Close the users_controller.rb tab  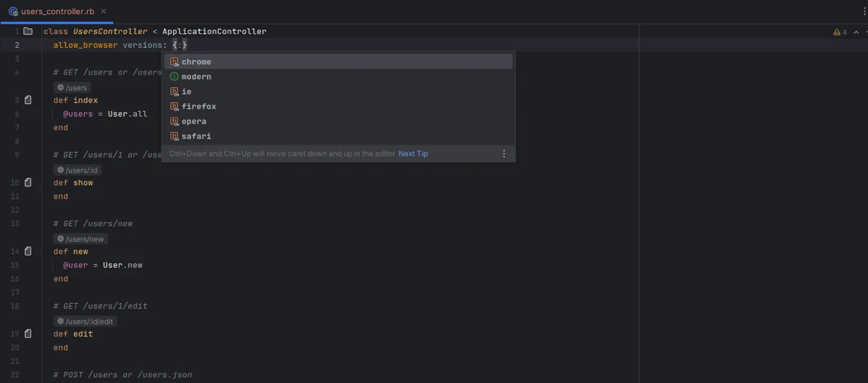pyautogui.click(x=103, y=11)
